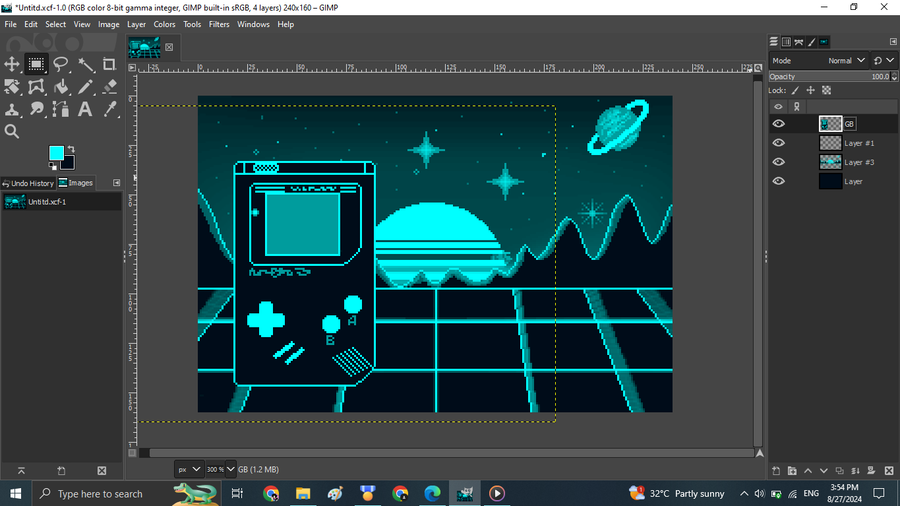900x506 pixels.
Task: Set the background dark color swatch
Action: pyautogui.click(x=69, y=164)
